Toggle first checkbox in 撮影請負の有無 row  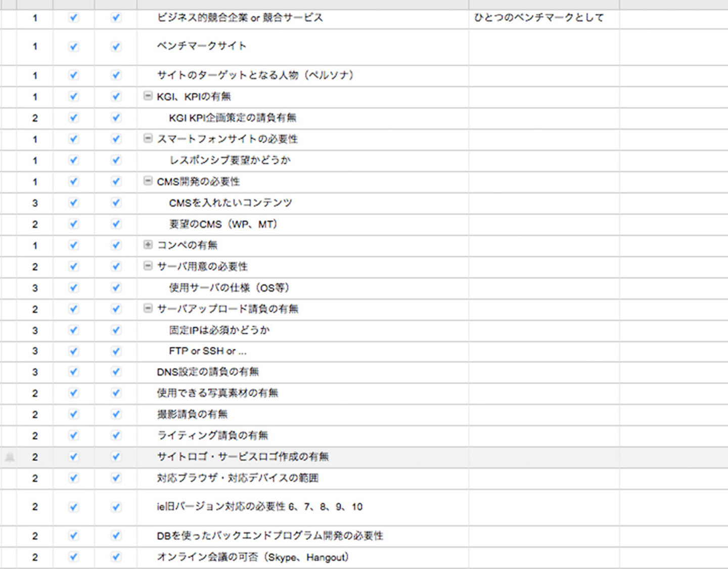point(74,414)
